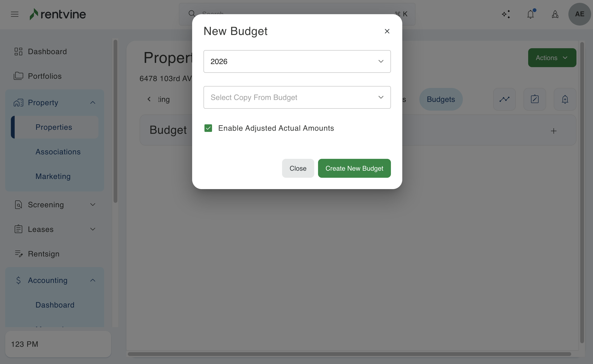The width and height of the screenshot is (593, 364).
Task: Click Create New Budget button
Action: point(354,168)
